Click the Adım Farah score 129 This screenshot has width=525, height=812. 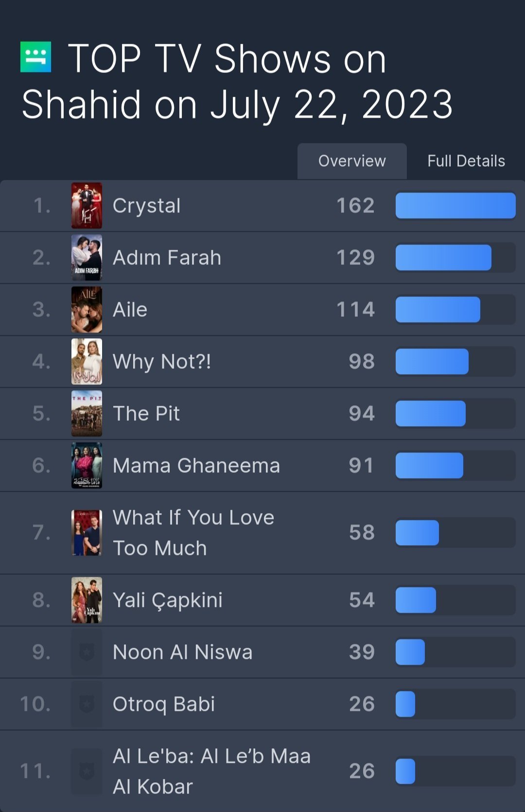click(355, 258)
